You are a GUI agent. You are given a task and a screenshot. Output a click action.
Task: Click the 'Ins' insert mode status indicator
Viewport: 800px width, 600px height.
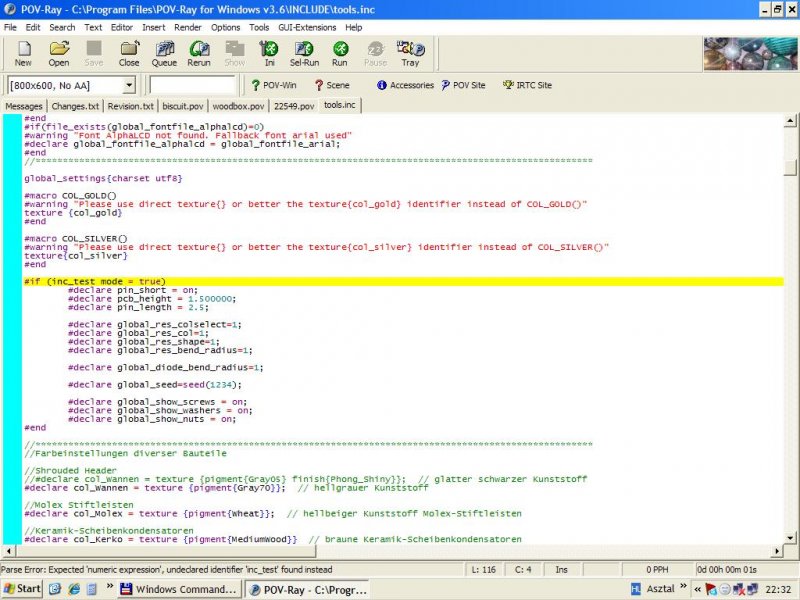click(561, 569)
